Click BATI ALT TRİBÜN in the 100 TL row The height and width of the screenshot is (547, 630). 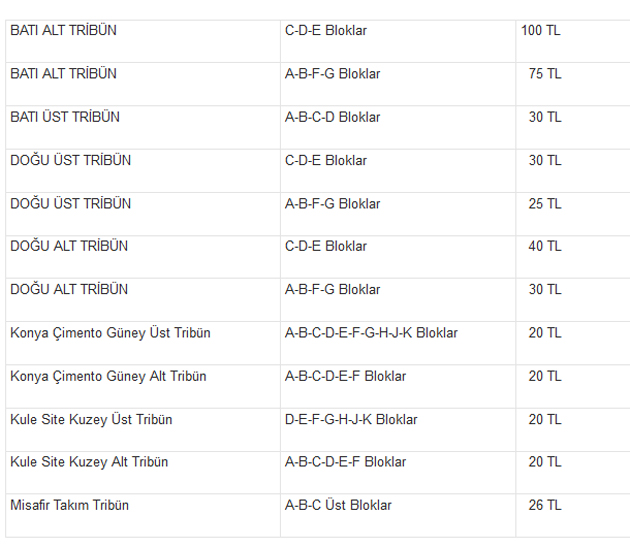coord(63,31)
